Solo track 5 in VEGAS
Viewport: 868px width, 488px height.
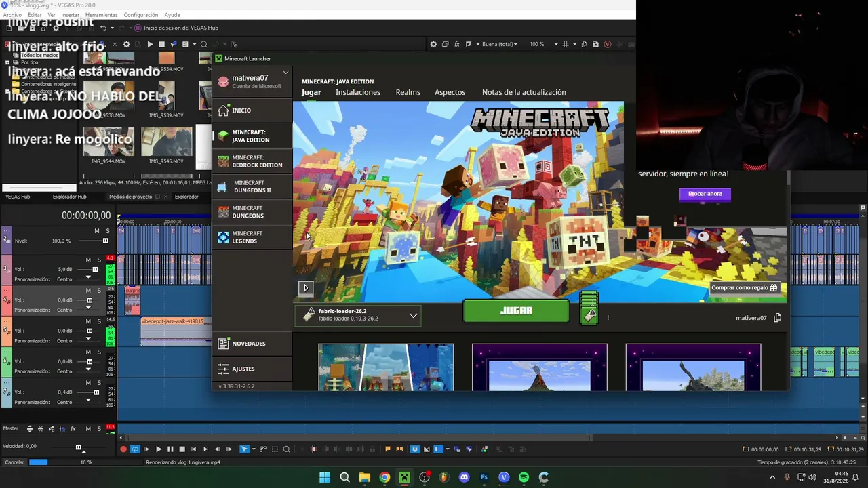[x=99, y=321]
